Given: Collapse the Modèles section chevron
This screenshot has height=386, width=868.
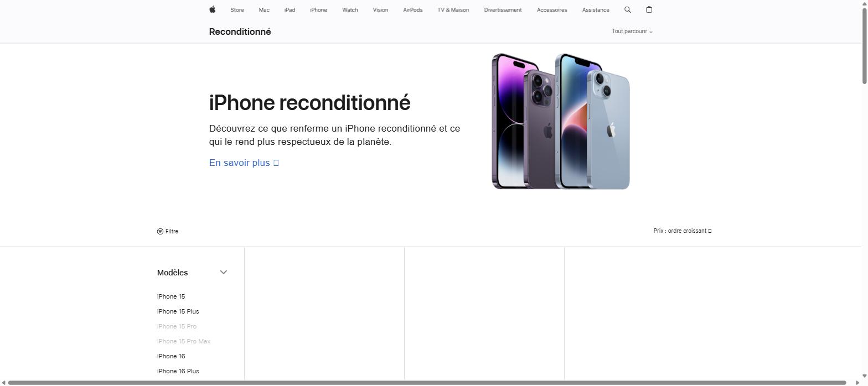Looking at the screenshot, I should click(x=224, y=272).
